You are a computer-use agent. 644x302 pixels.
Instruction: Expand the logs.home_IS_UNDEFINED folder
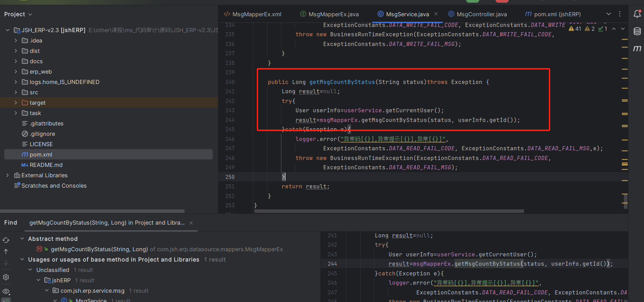coord(16,82)
